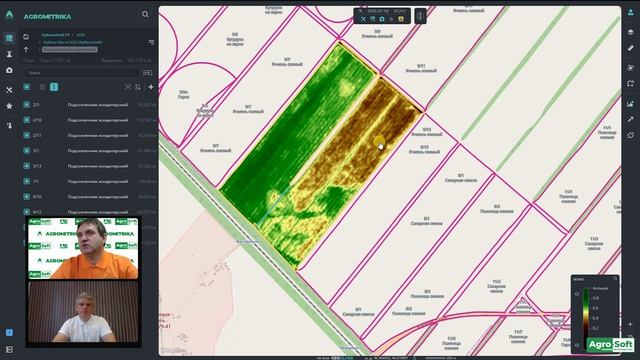640x360 pixels.
Task: Click presenter video thumbnail with orange shirt
Action: 83,248
